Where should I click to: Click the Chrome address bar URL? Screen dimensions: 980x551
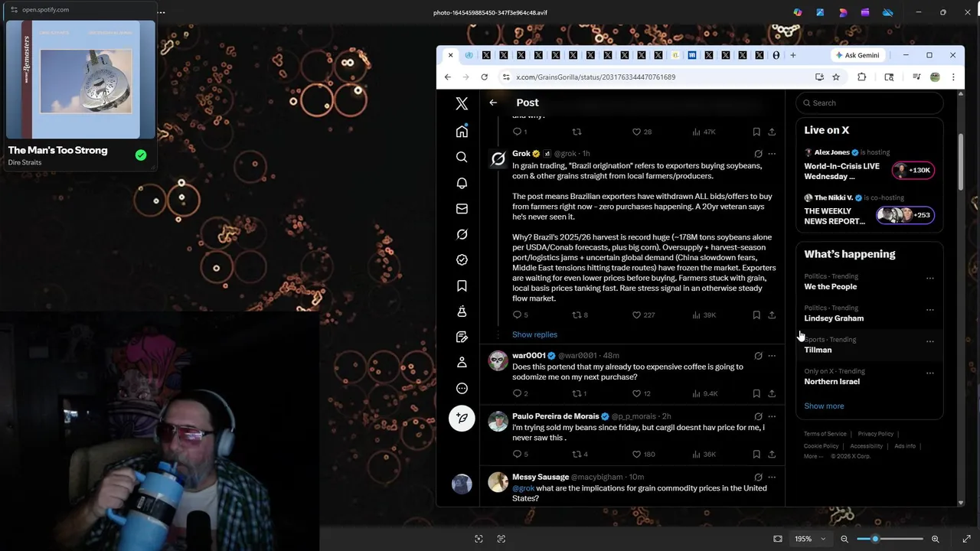tap(596, 77)
